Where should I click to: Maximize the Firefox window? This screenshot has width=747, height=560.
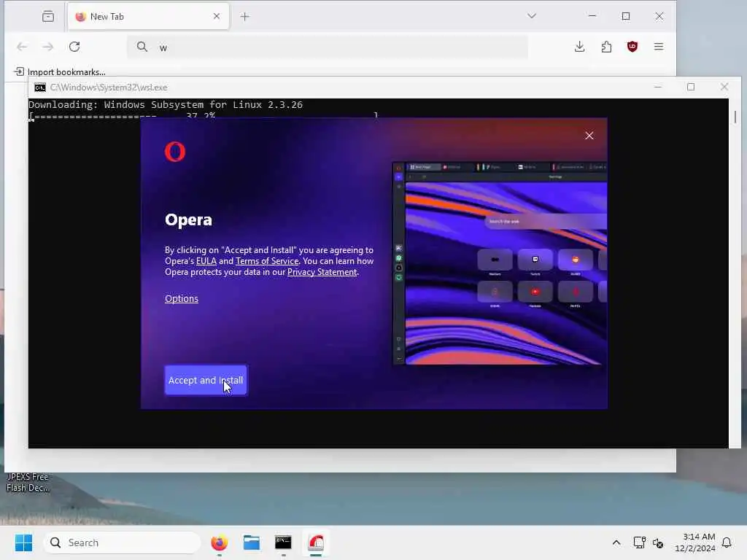coord(625,16)
